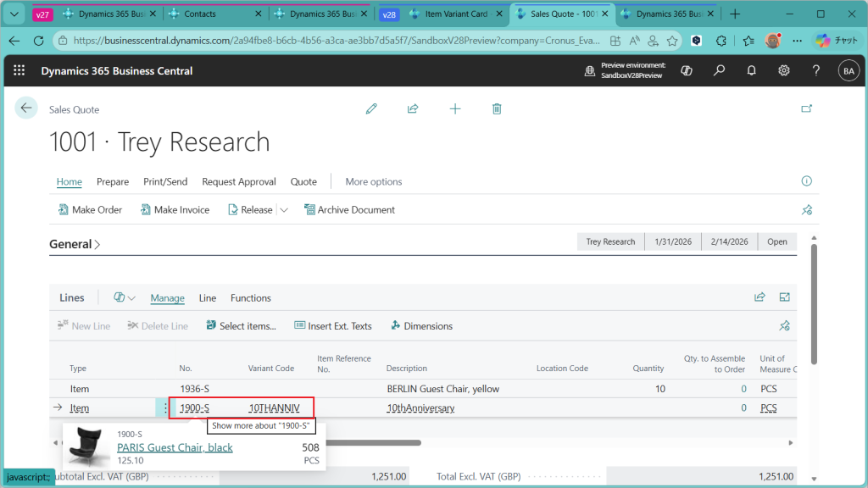Click the trash delete icon
The image size is (868, 488).
tap(497, 109)
